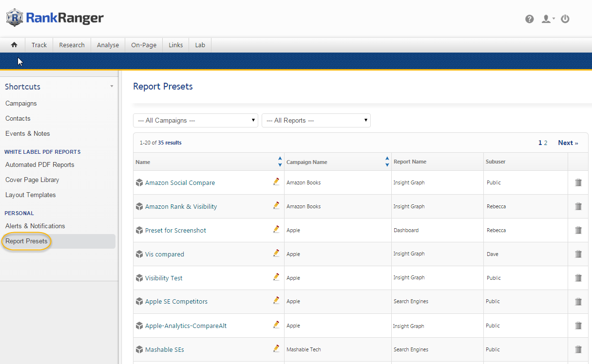Collapse the Shortcuts panel arrow
This screenshot has height=364, width=592.
[112, 86]
